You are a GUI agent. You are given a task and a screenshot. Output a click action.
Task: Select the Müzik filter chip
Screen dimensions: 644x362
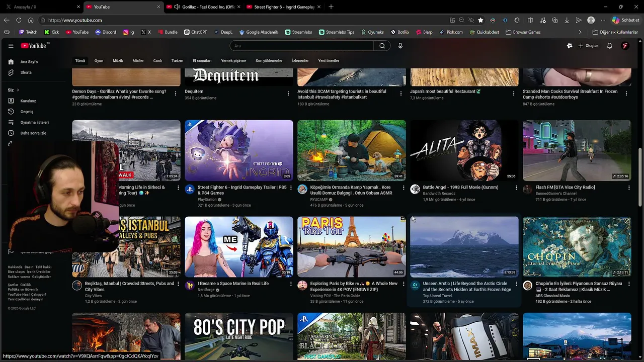point(118,61)
